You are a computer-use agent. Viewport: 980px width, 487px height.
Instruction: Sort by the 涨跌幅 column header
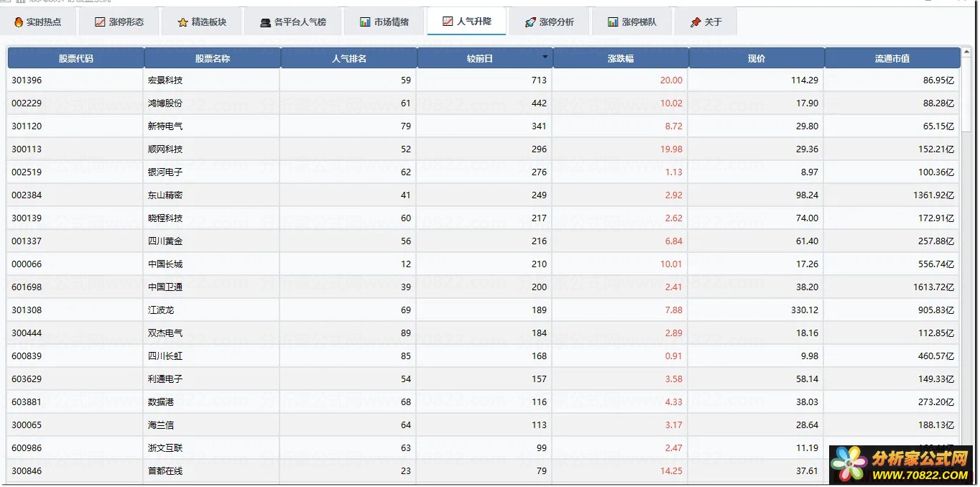(x=621, y=58)
